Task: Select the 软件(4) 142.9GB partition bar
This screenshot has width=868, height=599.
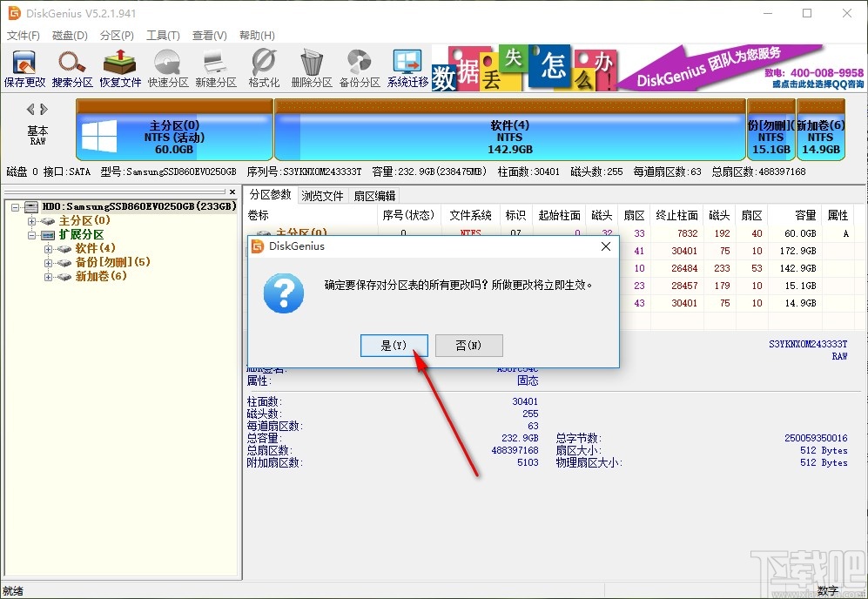Action: tap(510, 130)
